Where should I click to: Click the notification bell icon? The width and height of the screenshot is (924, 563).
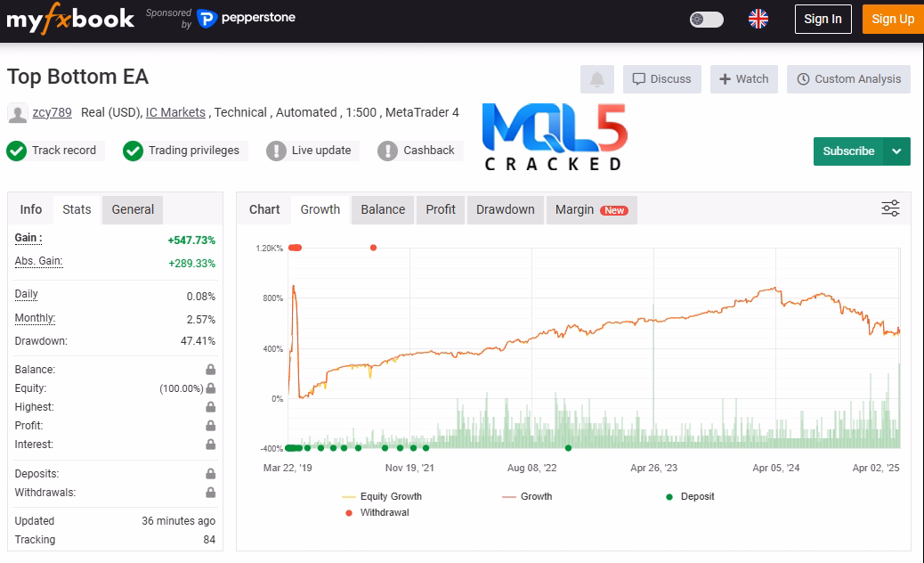tap(597, 79)
